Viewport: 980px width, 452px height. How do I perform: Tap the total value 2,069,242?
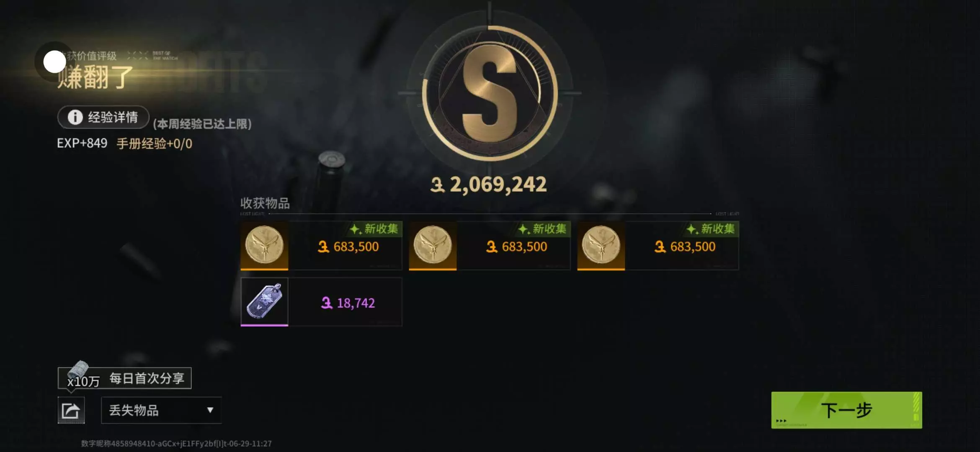coord(498,185)
